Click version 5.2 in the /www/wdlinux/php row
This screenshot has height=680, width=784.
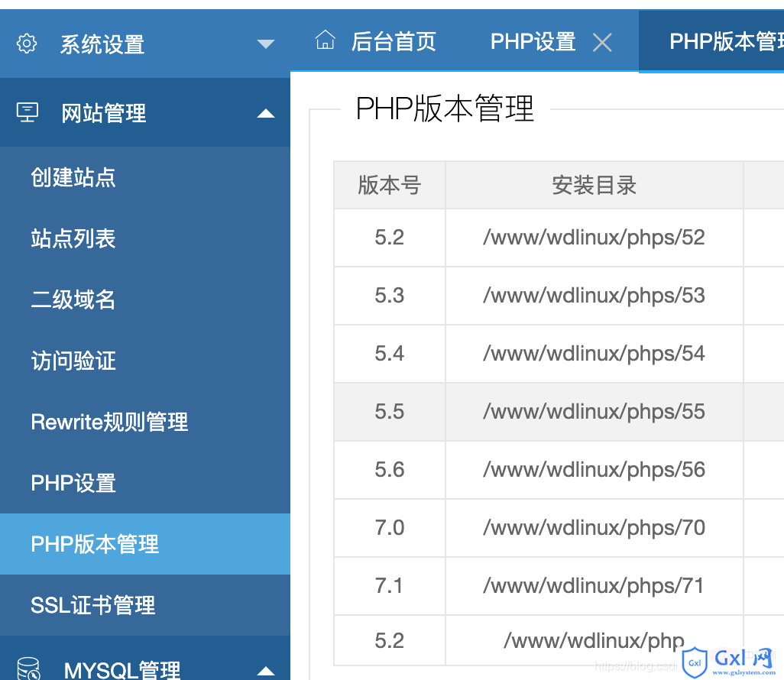point(390,640)
